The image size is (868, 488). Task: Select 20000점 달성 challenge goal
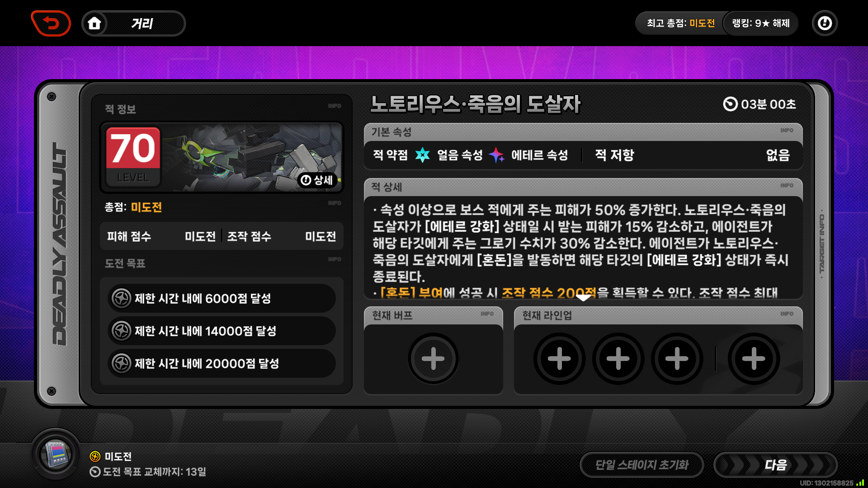point(222,363)
